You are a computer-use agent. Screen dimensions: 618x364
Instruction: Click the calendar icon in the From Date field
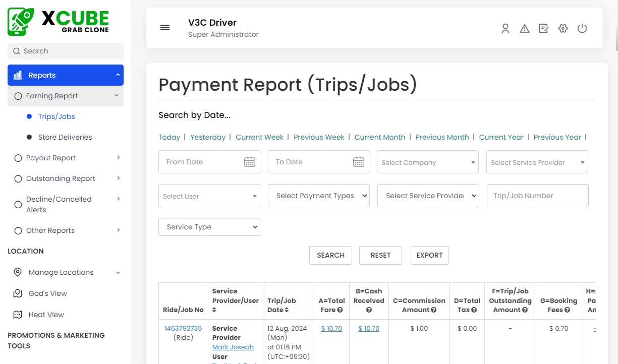[x=250, y=162]
